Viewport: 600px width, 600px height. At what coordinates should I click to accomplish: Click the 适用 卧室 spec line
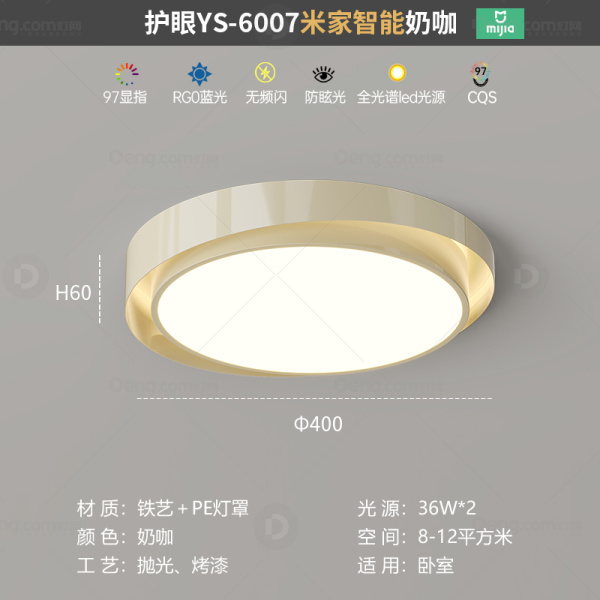pos(406,566)
